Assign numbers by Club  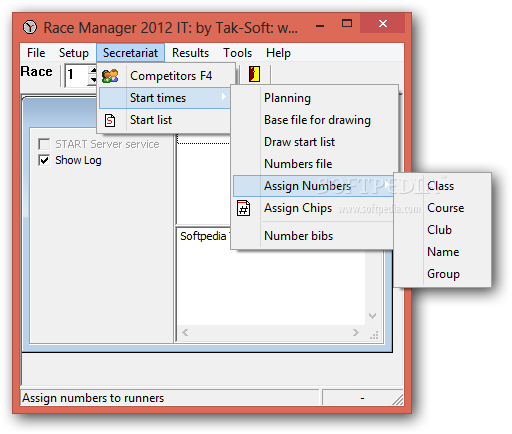coord(442,230)
